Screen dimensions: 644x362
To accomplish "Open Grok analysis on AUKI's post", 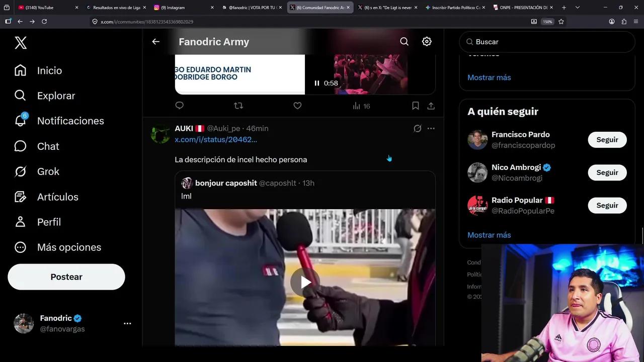I will [x=418, y=128].
